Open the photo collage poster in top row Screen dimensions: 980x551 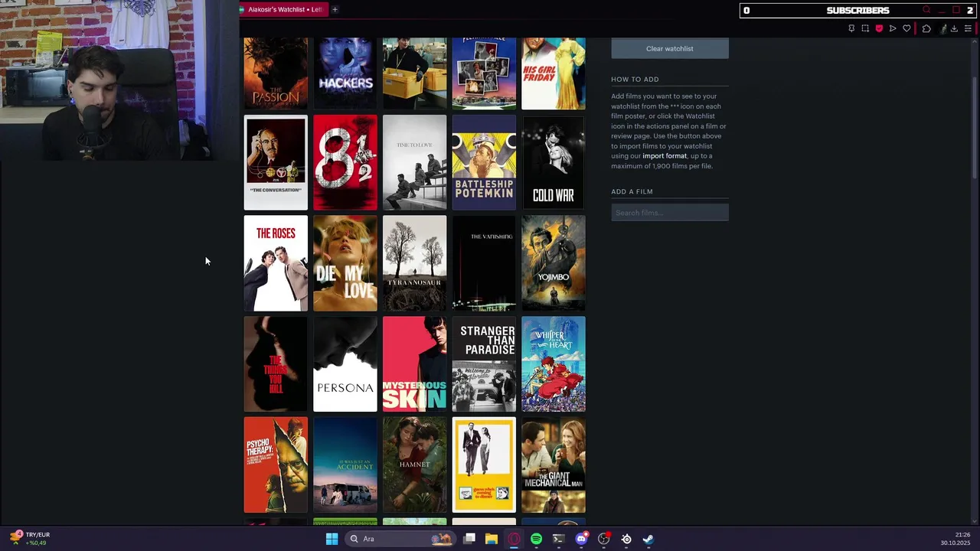[x=484, y=73]
